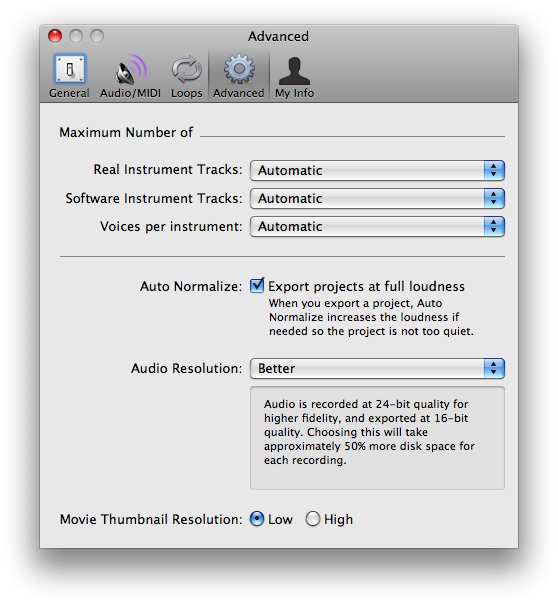The height and width of the screenshot is (603, 558).
Task: Open the Loops arrows icon
Action: [187, 70]
